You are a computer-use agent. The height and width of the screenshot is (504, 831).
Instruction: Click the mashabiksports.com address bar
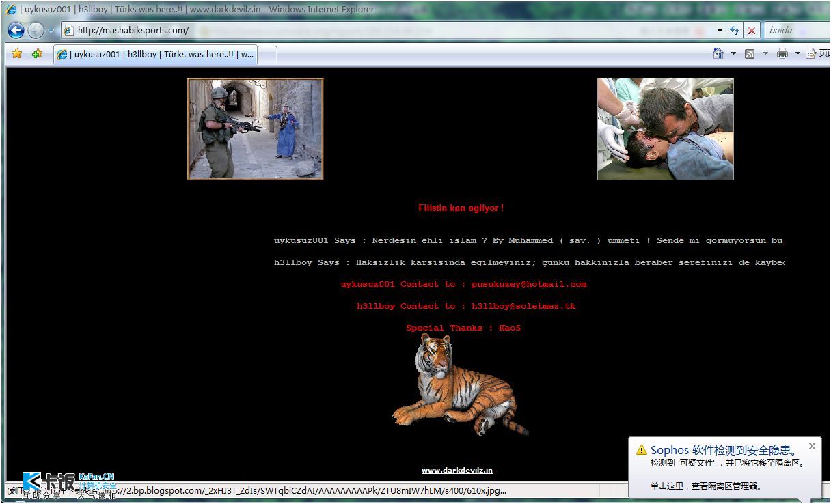point(390,31)
